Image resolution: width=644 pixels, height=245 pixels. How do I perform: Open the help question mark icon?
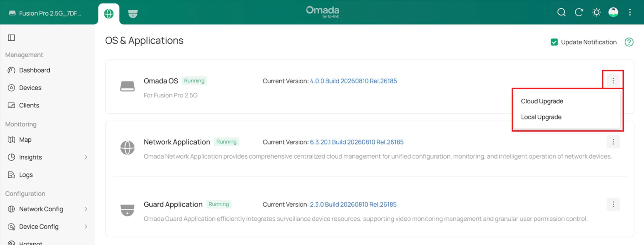(x=629, y=42)
